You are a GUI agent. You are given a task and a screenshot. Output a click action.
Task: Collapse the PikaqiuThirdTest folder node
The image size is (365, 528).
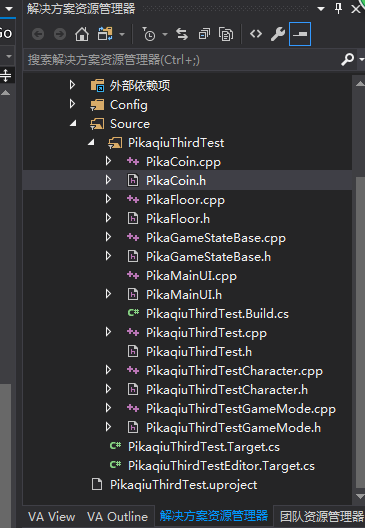click(x=91, y=142)
